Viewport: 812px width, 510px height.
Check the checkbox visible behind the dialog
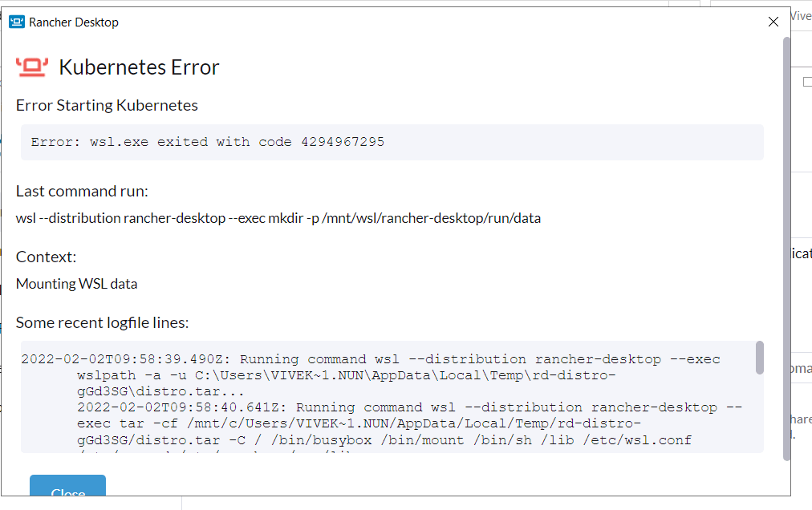point(808,81)
